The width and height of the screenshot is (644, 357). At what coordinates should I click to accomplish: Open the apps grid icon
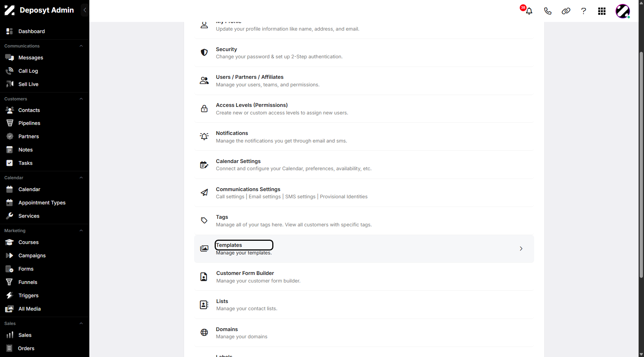[x=602, y=11]
